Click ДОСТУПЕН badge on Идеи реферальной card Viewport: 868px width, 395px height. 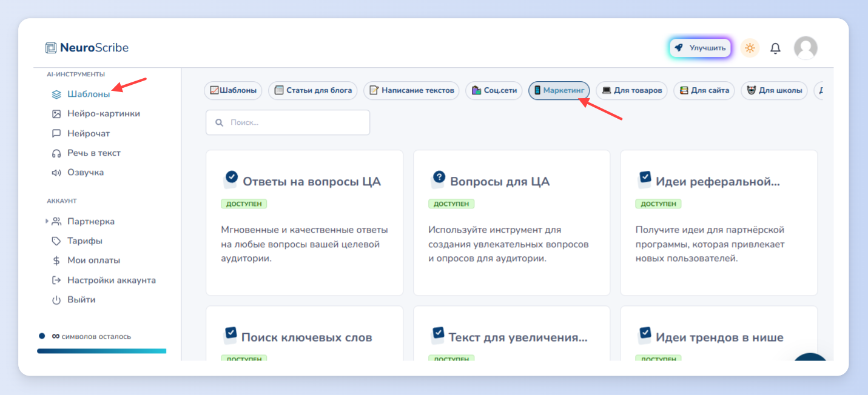tap(658, 204)
